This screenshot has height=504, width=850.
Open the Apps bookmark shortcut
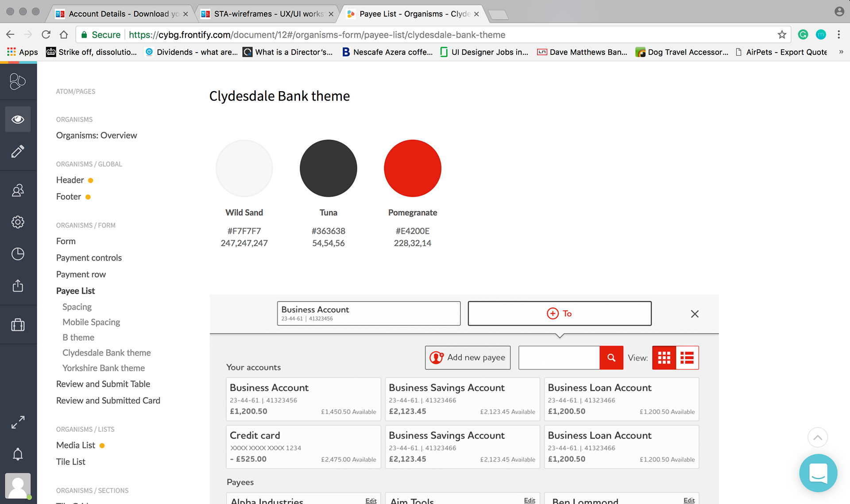(23, 52)
